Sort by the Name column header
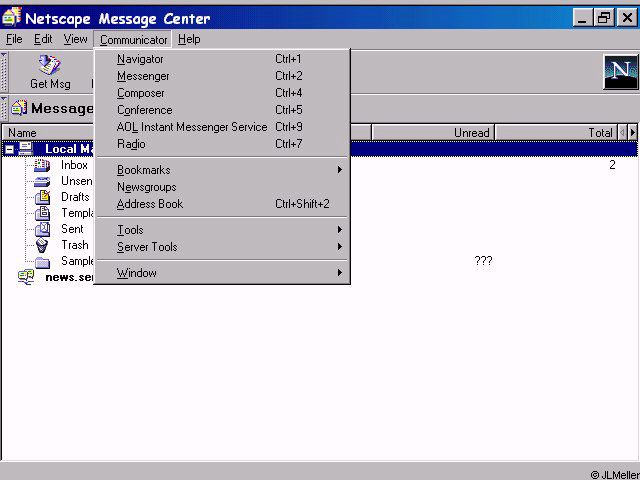 [x=49, y=133]
